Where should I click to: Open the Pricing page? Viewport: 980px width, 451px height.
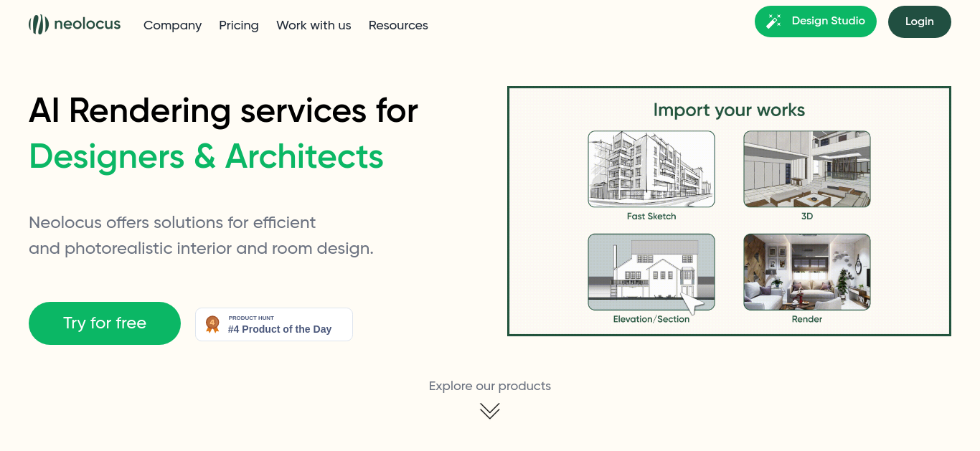pos(239,25)
